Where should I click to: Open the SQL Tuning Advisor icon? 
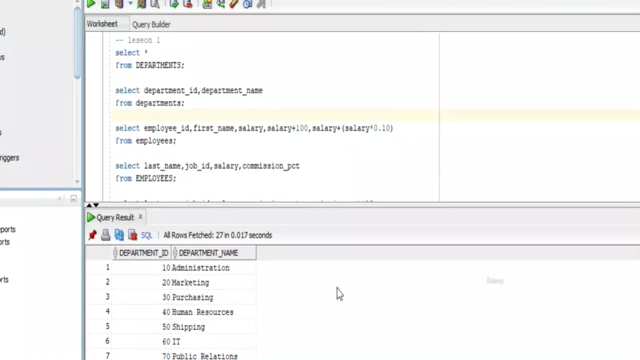click(x=155, y=4)
